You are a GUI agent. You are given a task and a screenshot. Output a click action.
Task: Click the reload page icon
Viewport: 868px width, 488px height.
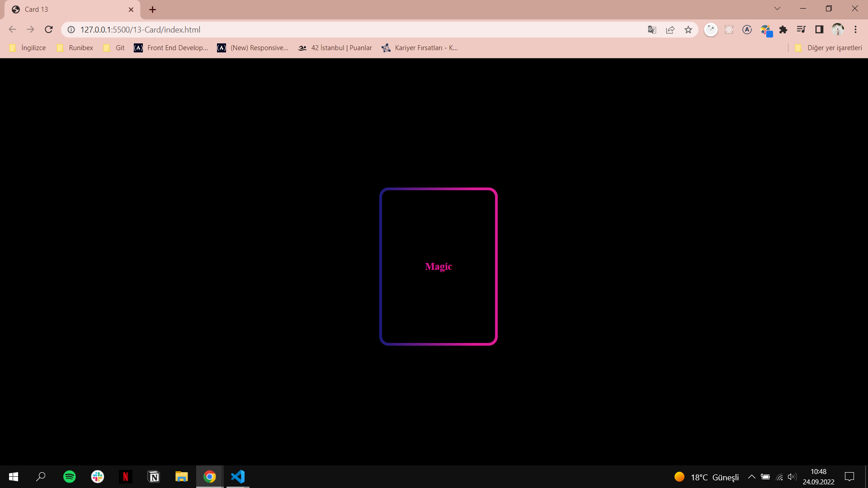pos(48,29)
